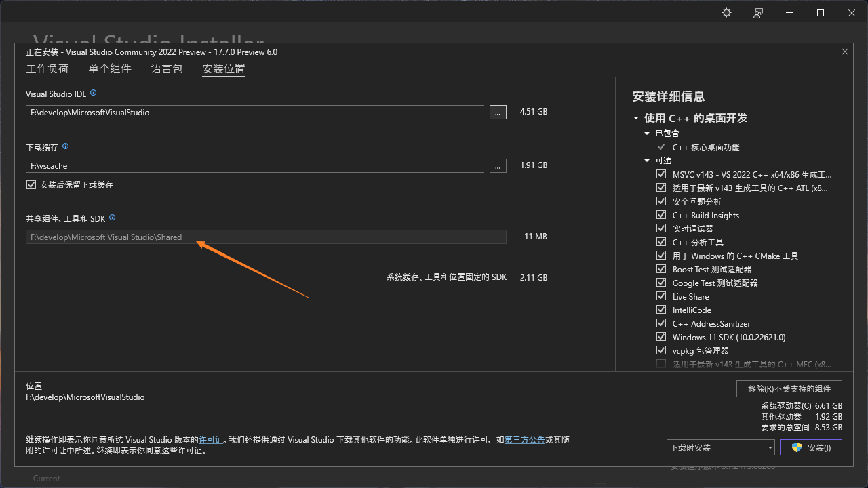Image resolution: width=868 pixels, height=488 pixels.
Task: Uncheck MSVC v143 - VS 2022 C++ x64/x86
Action: [x=661, y=174]
